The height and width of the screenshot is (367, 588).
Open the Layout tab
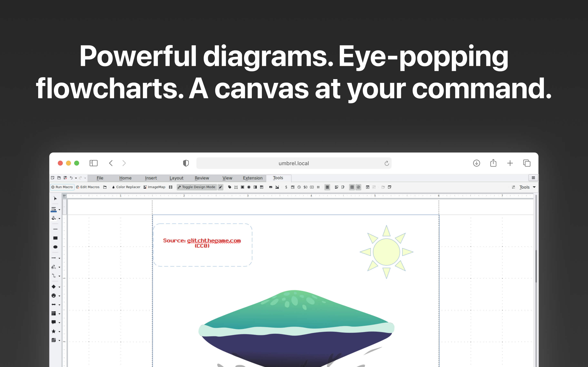coord(176,178)
